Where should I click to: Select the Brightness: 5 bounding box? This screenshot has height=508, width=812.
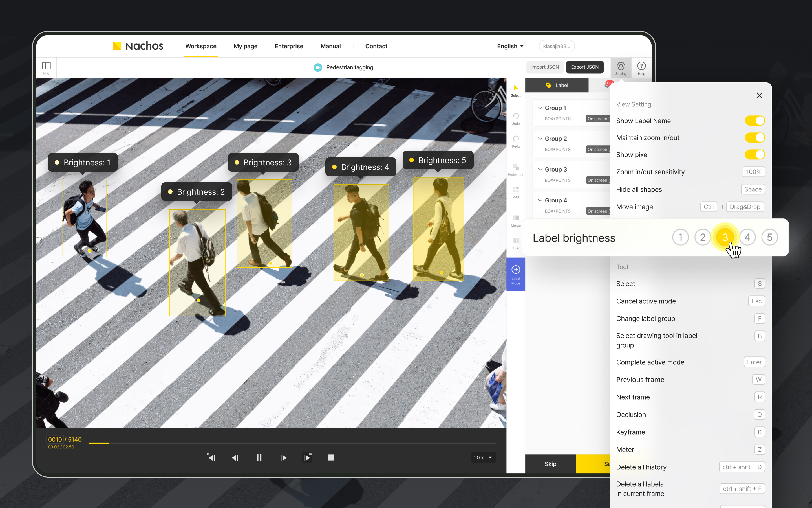click(x=438, y=229)
